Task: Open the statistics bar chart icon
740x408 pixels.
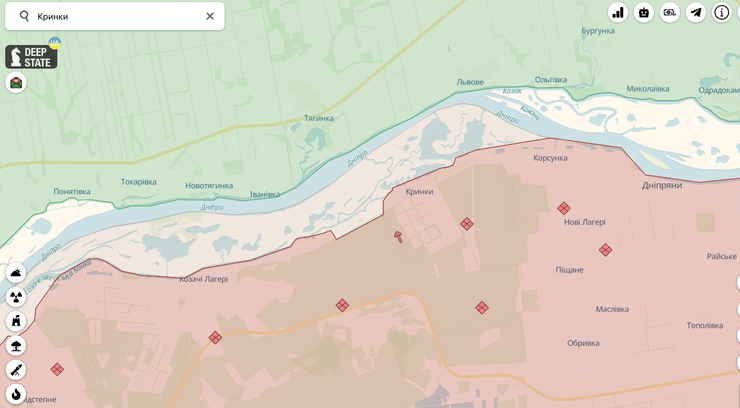Action: pyautogui.click(x=618, y=13)
